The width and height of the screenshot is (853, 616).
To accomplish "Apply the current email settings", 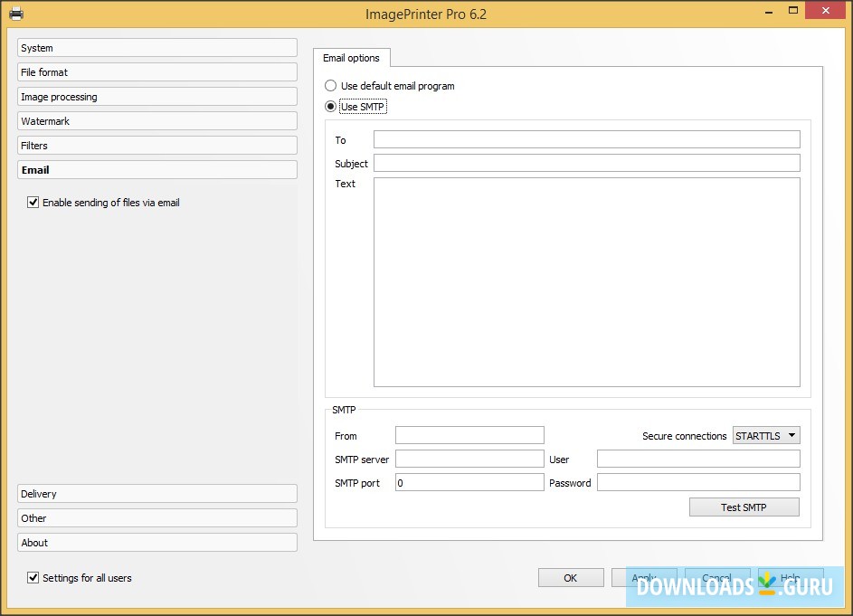I will point(647,577).
